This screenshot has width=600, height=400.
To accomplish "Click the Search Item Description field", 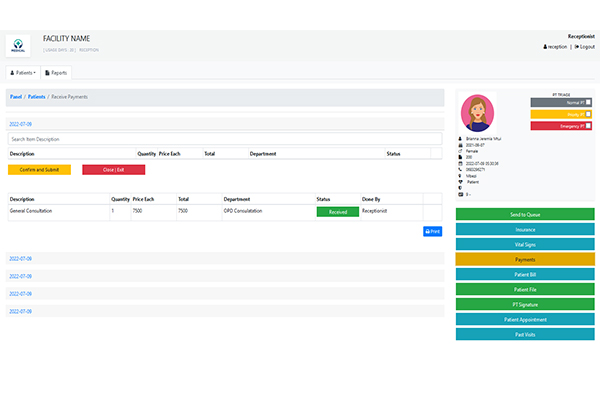I will point(225,139).
